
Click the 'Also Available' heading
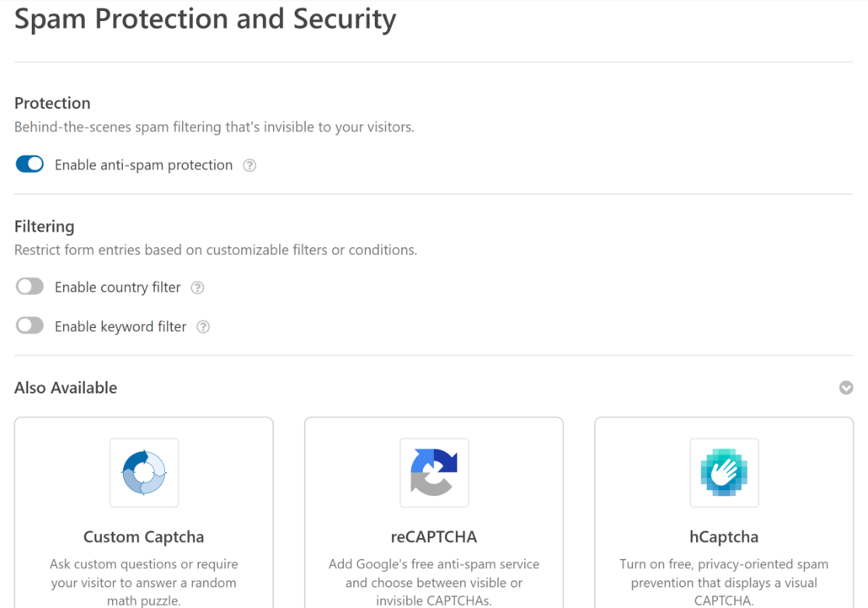click(66, 387)
